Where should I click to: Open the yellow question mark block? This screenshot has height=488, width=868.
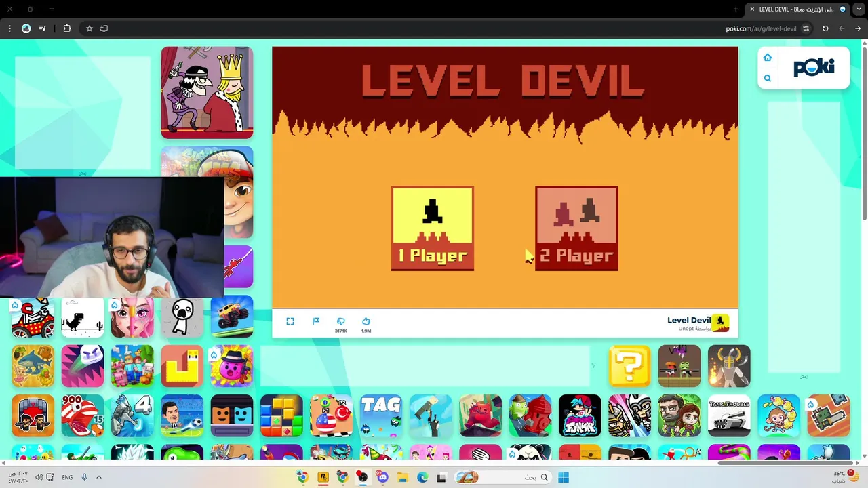pos(629,366)
